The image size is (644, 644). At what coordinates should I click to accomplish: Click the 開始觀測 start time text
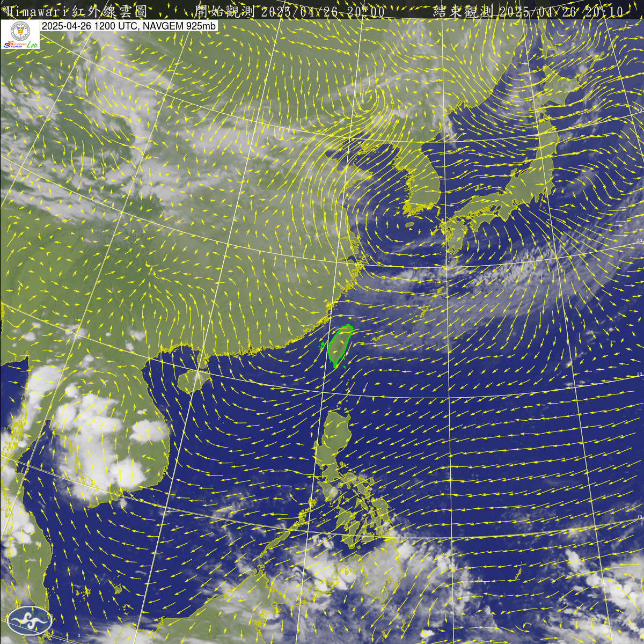pyautogui.click(x=290, y=11)
